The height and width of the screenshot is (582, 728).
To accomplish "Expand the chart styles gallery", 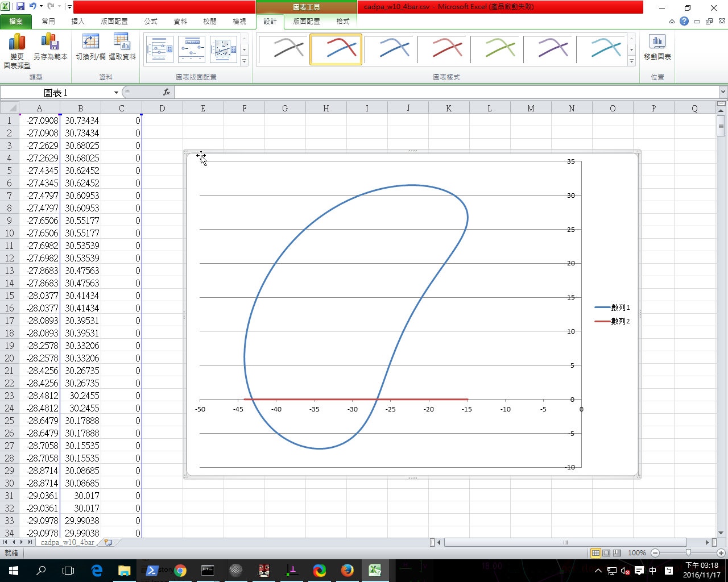I will 631,61.
